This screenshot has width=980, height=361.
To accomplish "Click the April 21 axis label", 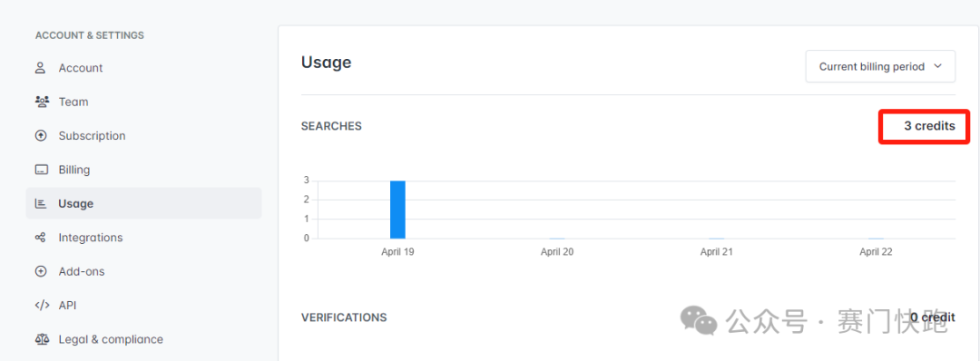I will point(716,252).
